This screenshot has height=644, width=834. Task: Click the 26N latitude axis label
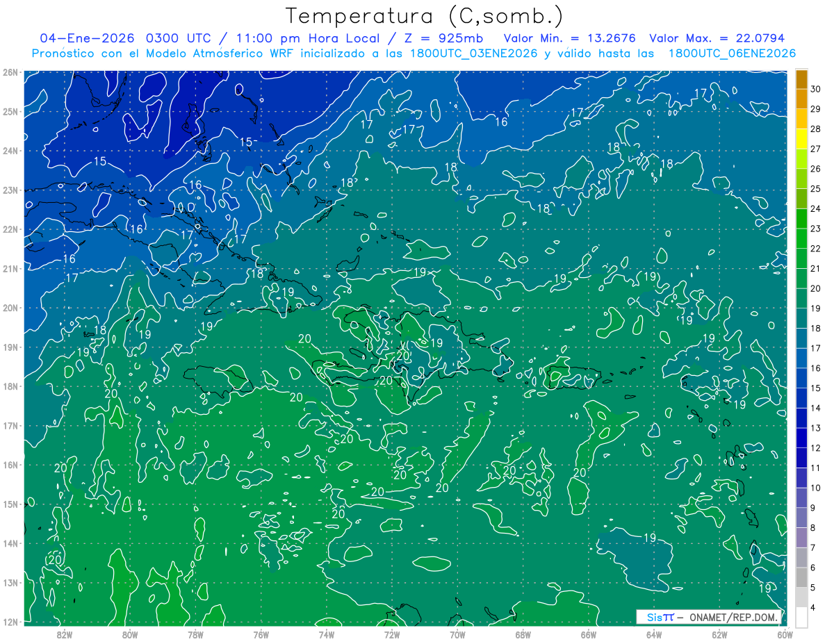[10, 72]
